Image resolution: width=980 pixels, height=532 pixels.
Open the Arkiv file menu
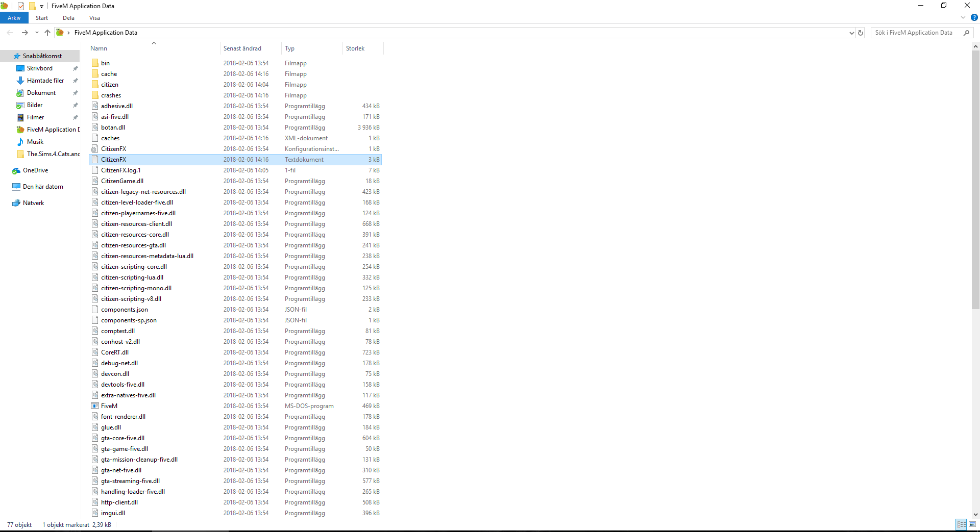(x=14, y=18)
